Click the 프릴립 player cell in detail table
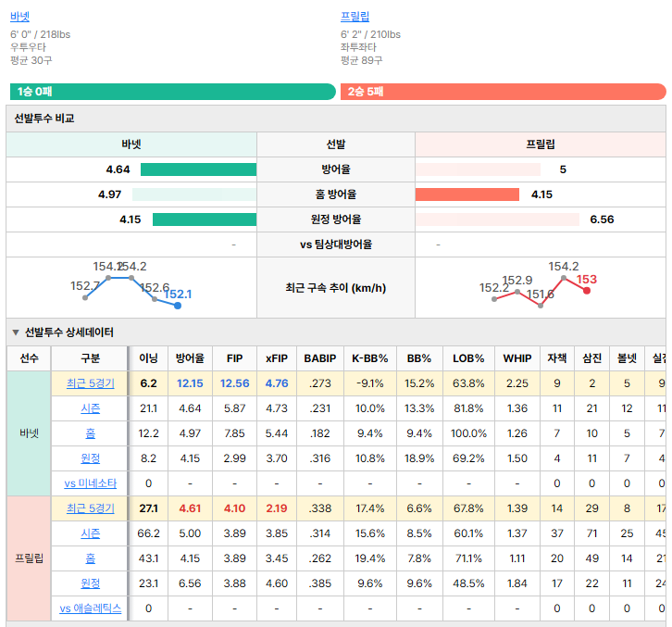Viewport: 672px width, 627px height. point(29,558)
